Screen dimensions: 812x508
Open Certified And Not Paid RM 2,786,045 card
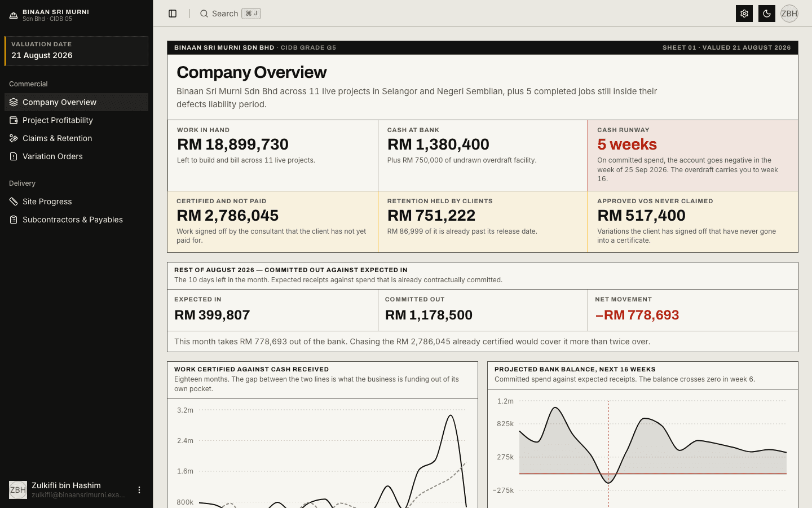point(273,222)
